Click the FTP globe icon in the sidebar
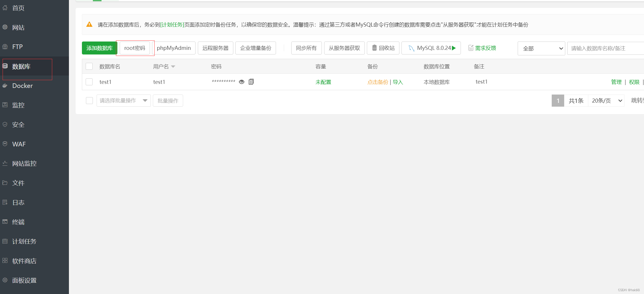 (x=5, y=46)
